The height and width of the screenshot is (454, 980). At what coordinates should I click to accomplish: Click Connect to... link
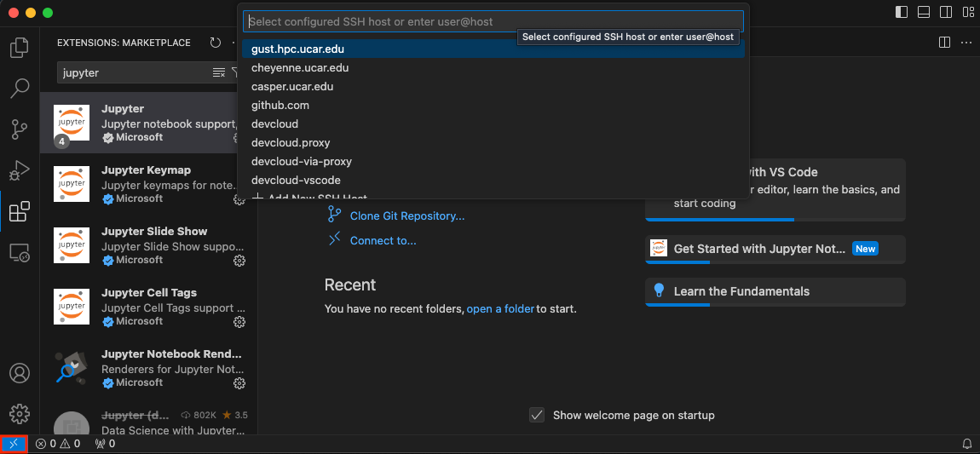pyautogui.click(x=383, y=240)
